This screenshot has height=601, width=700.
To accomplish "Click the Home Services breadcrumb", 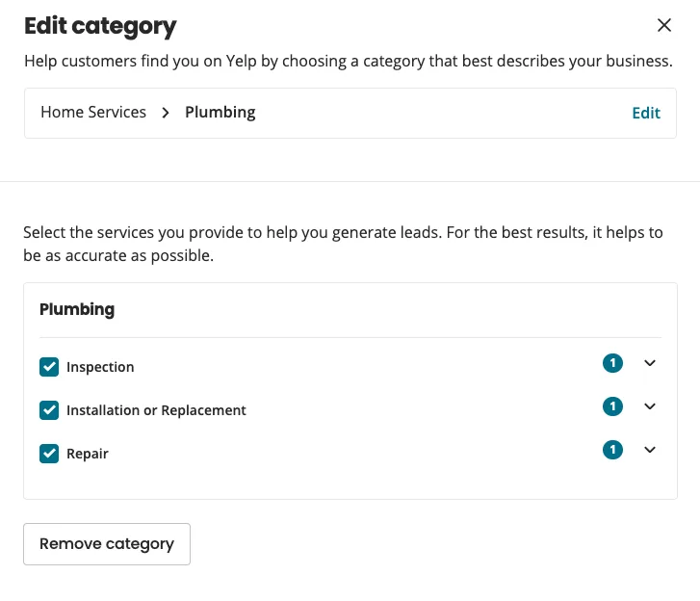I will (x=93, y=113).
